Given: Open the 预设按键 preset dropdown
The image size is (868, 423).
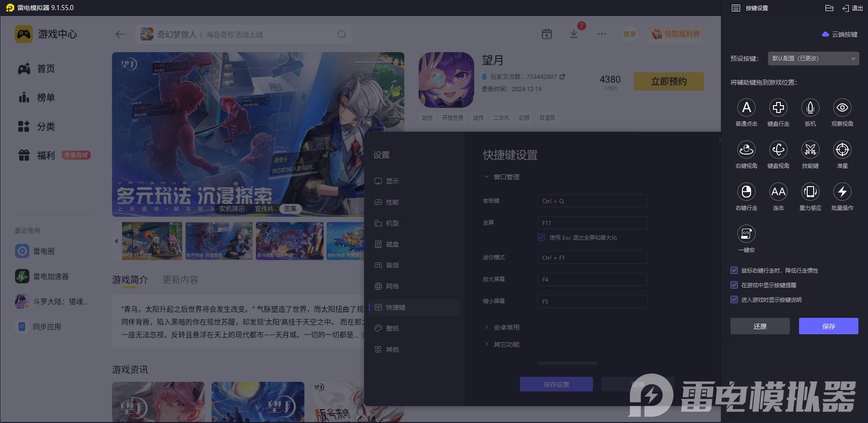Looking at the screenshot, I should click(813, 59).
